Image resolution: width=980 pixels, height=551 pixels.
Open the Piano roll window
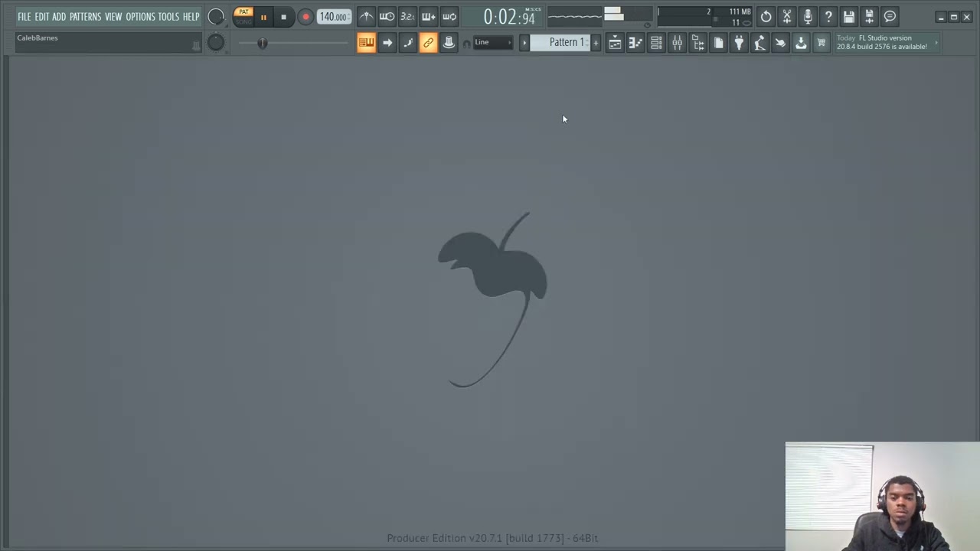635,43
